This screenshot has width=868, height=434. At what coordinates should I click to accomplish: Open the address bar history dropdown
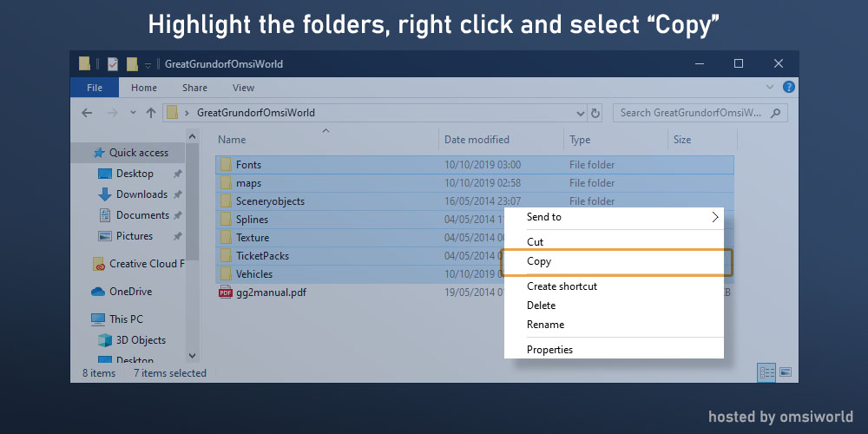point(581,114)
